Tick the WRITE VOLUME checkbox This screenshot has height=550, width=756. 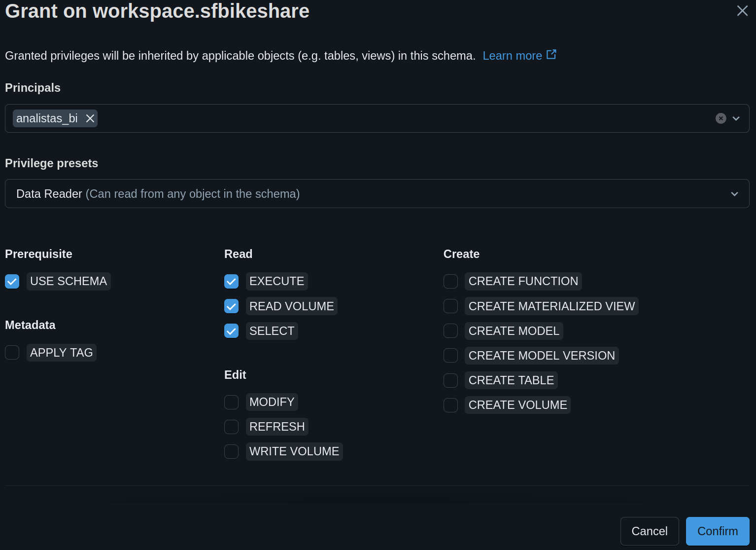click(x=231, y=451)
